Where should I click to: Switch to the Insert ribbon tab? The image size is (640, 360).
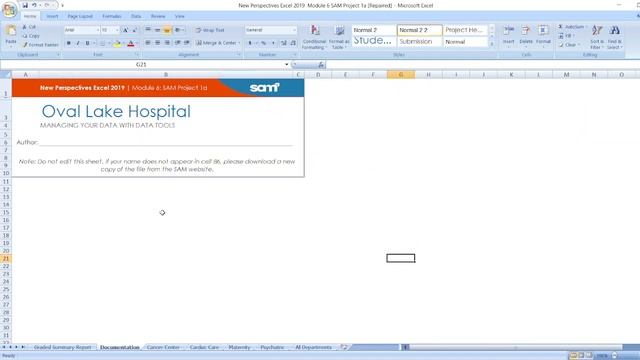(52, 16)
